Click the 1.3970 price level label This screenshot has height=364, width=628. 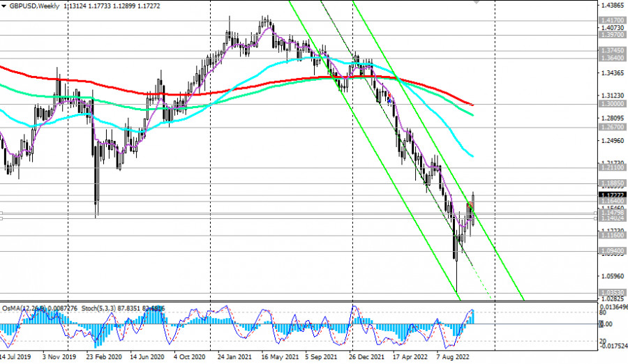(611, 34)
